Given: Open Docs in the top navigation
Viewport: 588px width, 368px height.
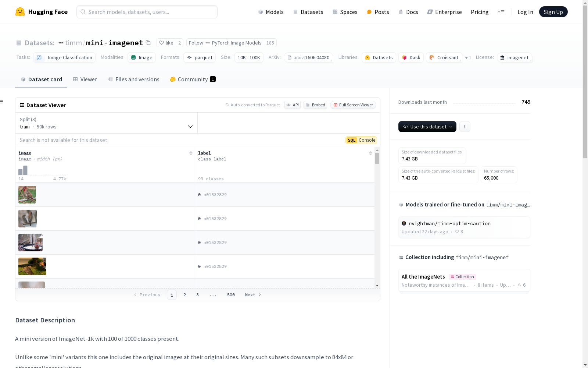Looking at the screenshot, I should [x=408, y=12].
